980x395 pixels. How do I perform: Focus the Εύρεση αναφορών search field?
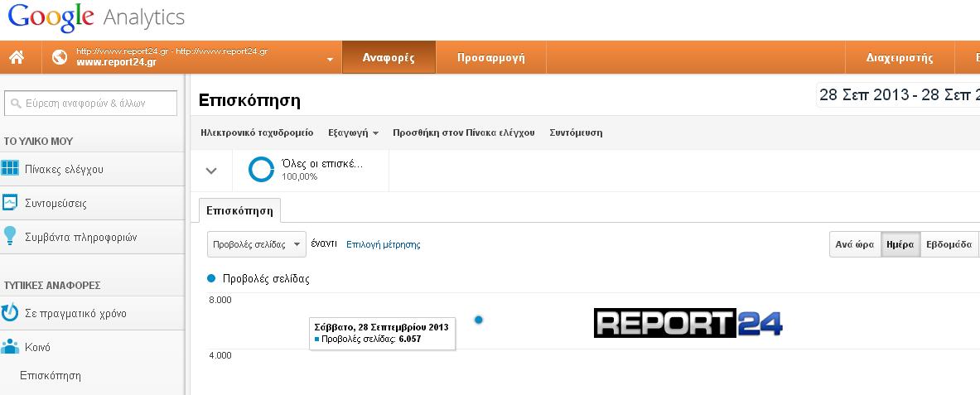click(x=90, y=104)
